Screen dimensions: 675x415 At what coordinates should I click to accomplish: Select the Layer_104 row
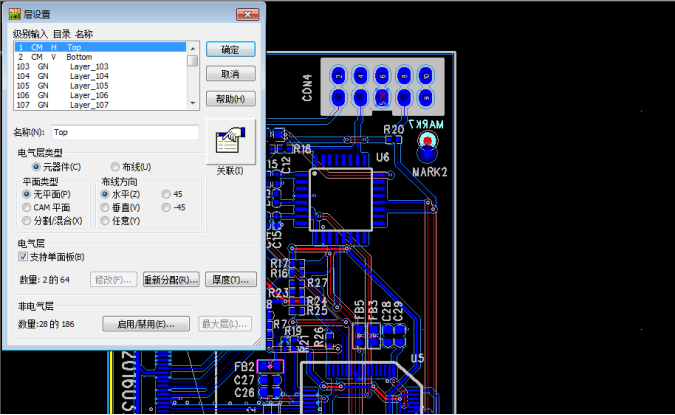click(x=101, y=76)
